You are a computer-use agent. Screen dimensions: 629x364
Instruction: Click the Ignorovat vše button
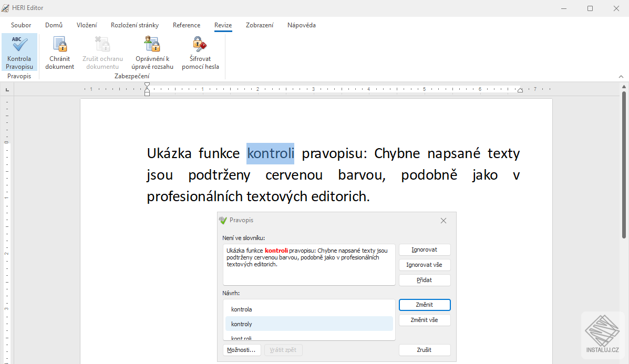[x=425, y=265]
